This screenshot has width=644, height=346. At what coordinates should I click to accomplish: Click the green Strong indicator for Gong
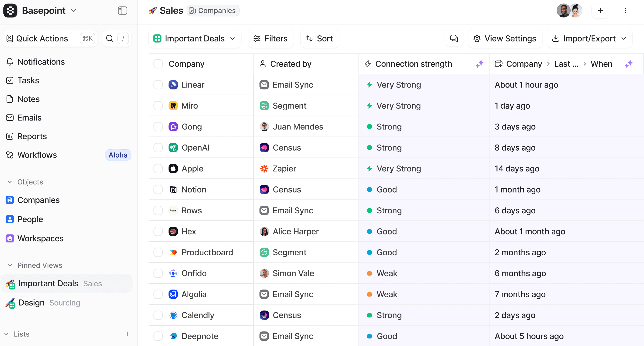(369, 127)
